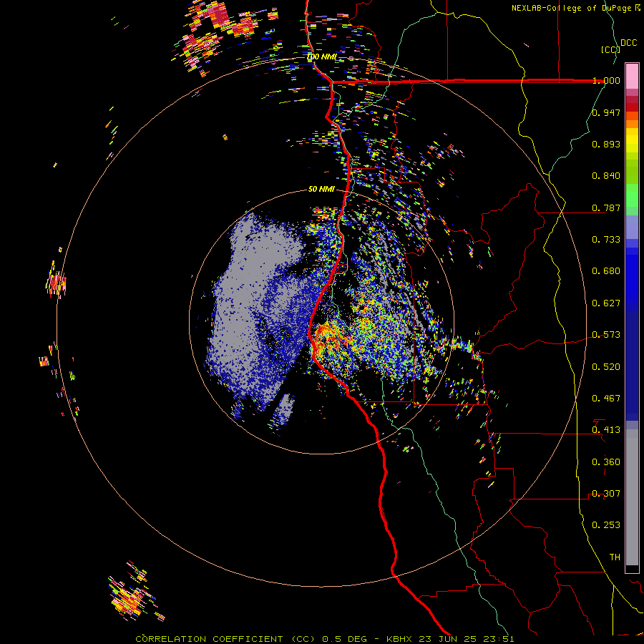Click the KBHX station identifier

[x=401, y=639]
